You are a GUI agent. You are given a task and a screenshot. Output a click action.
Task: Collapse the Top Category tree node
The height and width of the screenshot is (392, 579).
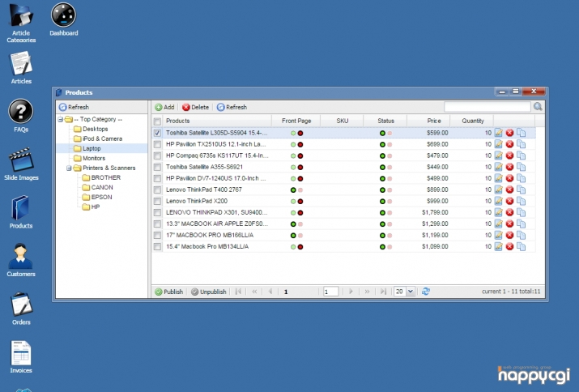(x=60, y=119)
